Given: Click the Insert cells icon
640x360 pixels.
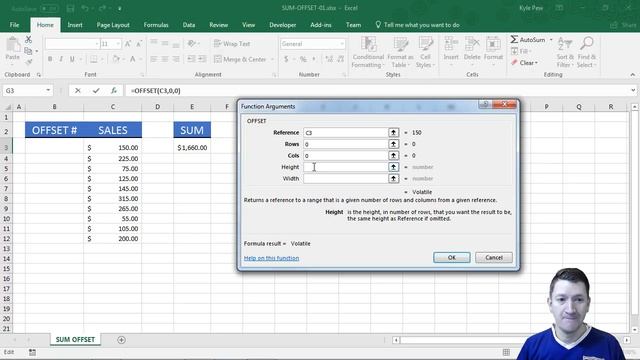Looking at the screenshot, I should click(451, 44).
